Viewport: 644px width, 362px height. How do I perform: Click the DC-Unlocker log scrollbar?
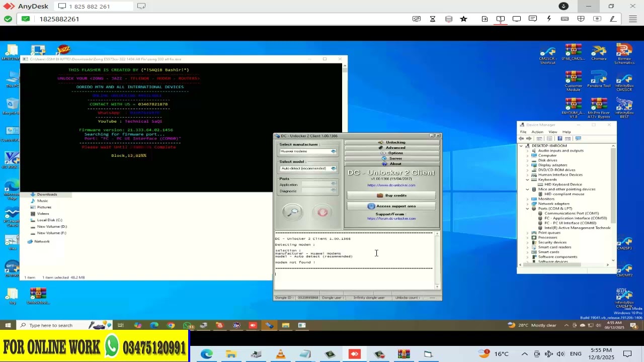[437, 260]
